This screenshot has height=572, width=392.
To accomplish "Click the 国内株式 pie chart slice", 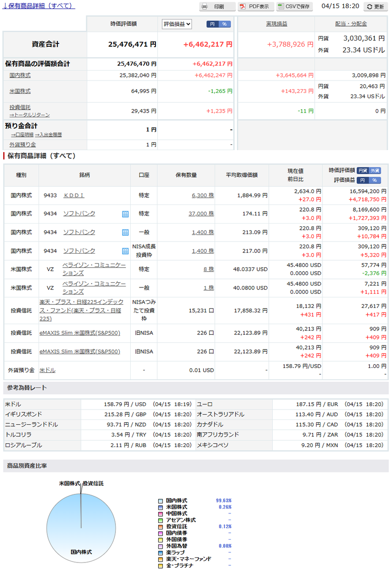I will click(81, 529).
